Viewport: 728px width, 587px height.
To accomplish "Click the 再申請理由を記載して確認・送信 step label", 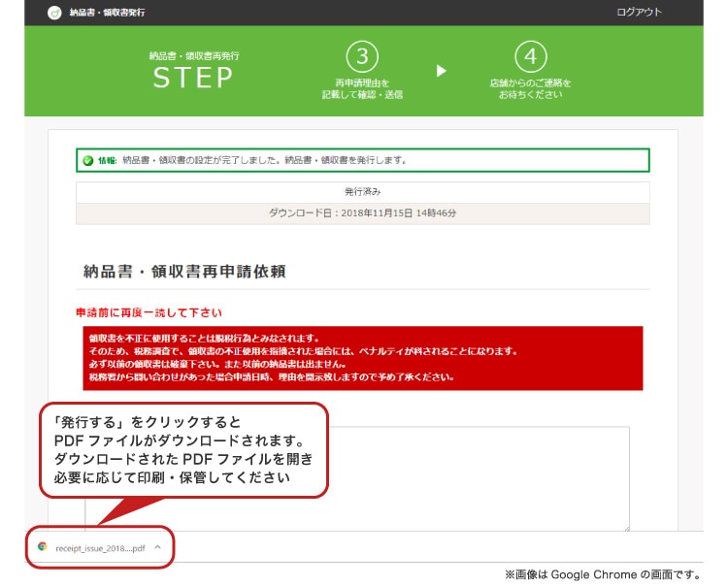I will point(362,89).
